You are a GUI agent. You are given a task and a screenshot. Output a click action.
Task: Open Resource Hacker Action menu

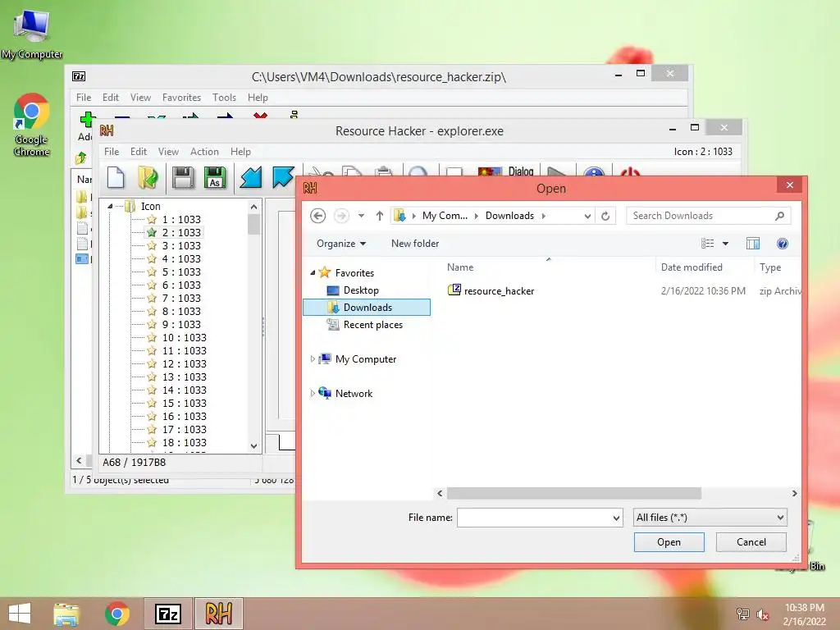pyautogui.click(x=204, y=152)
